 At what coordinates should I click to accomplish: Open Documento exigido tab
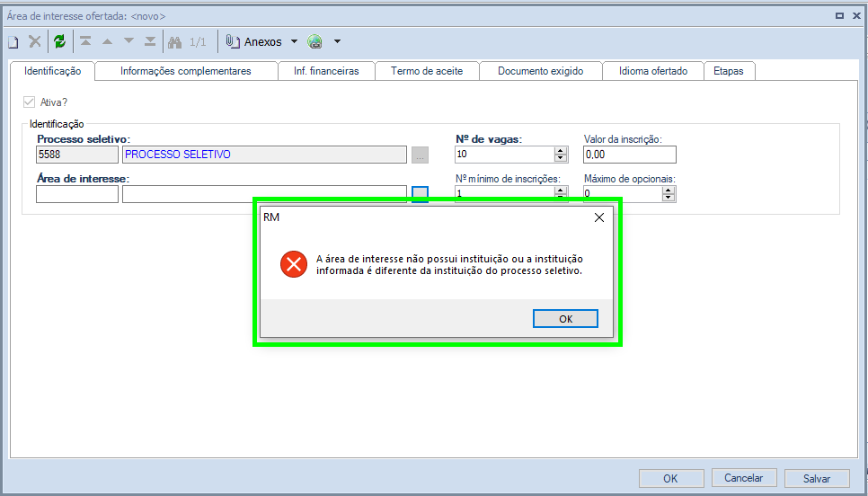coord(540,71)
